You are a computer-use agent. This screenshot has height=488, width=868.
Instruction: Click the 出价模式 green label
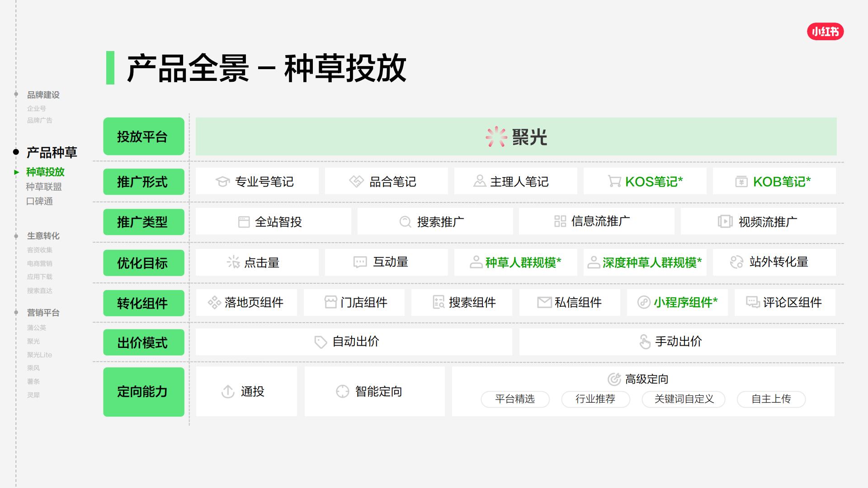pos(144,343)
